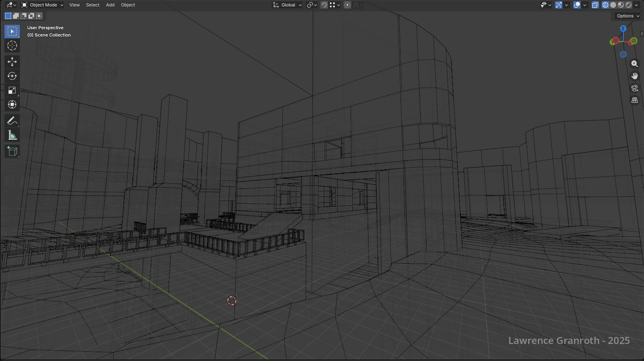Activate the Move tool
644x361 pixels.
tap(12, 62)
